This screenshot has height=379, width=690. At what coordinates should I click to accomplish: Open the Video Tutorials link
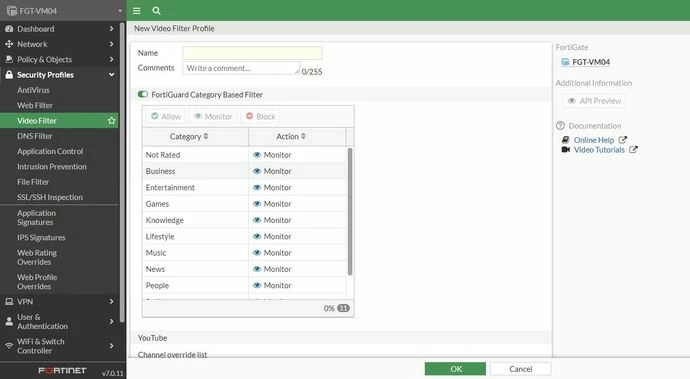click(x=599, y=150)
